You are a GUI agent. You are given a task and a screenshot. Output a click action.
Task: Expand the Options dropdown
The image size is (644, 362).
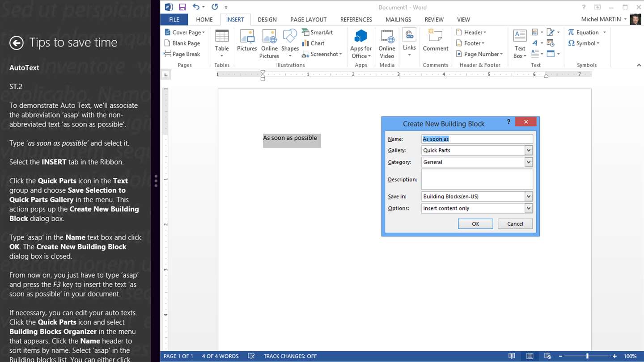click(x=529, y=208)
